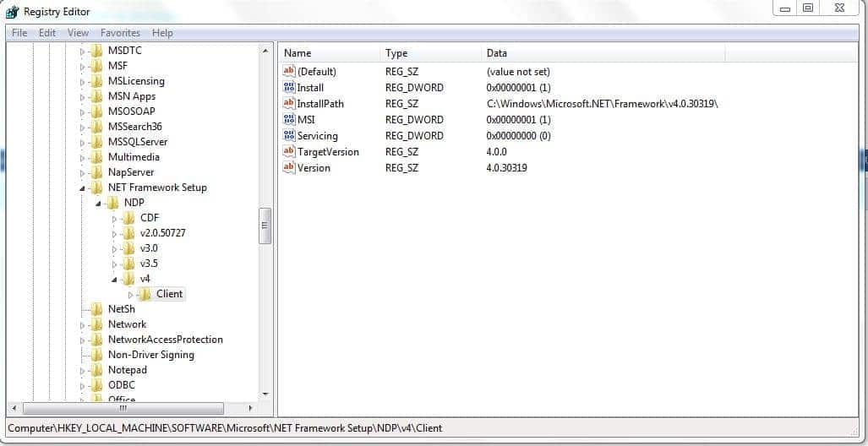Click the tree horizontal scrollbar thumb
The width and height of the screenshot is (868, 446).
[123, 408]
